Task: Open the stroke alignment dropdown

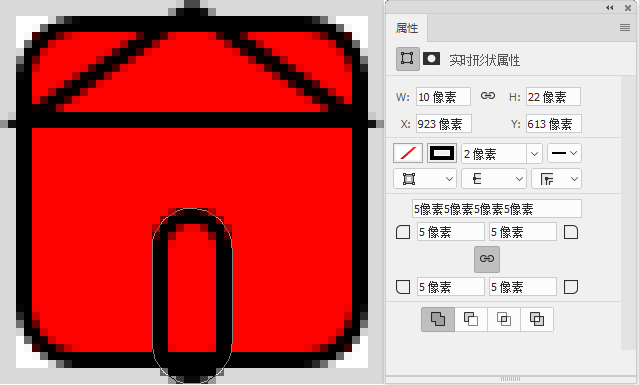Action: pyautogui.click(x=425, y=179)
